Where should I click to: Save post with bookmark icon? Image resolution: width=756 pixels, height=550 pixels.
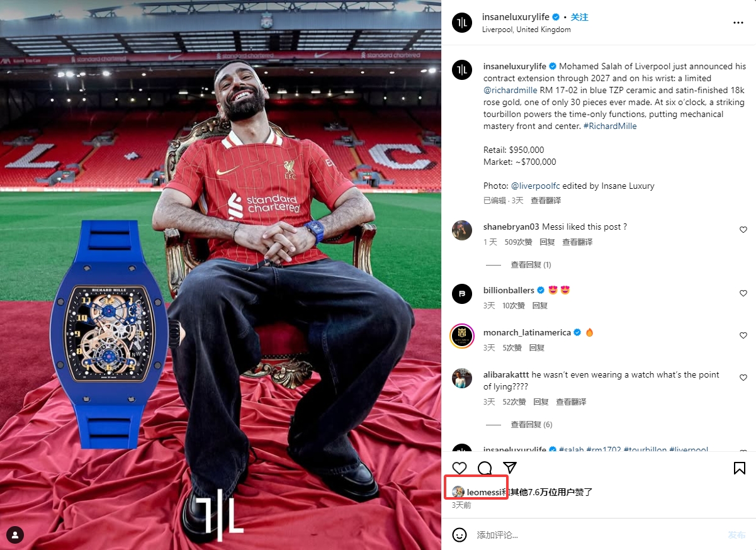coord(740,468)
